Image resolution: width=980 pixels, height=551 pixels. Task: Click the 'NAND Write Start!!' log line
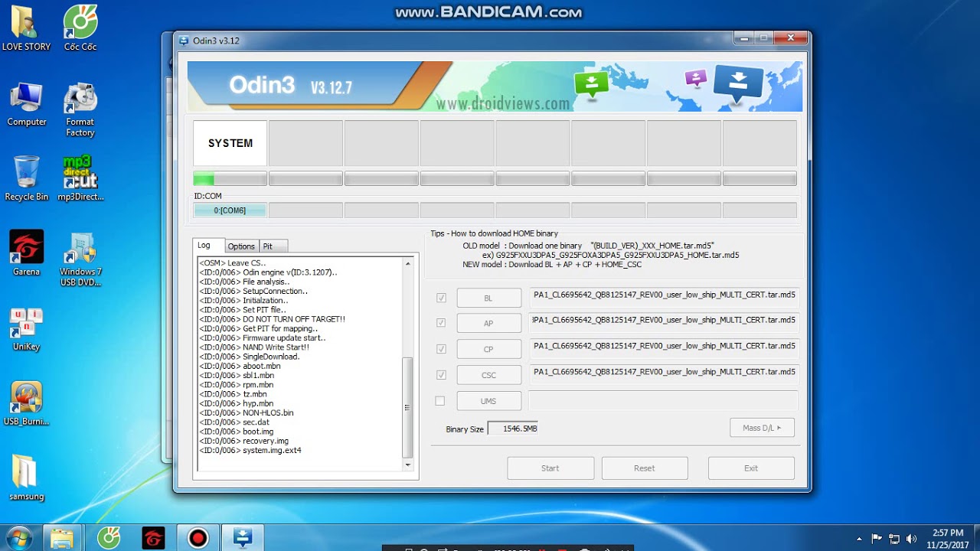point(254,347)
